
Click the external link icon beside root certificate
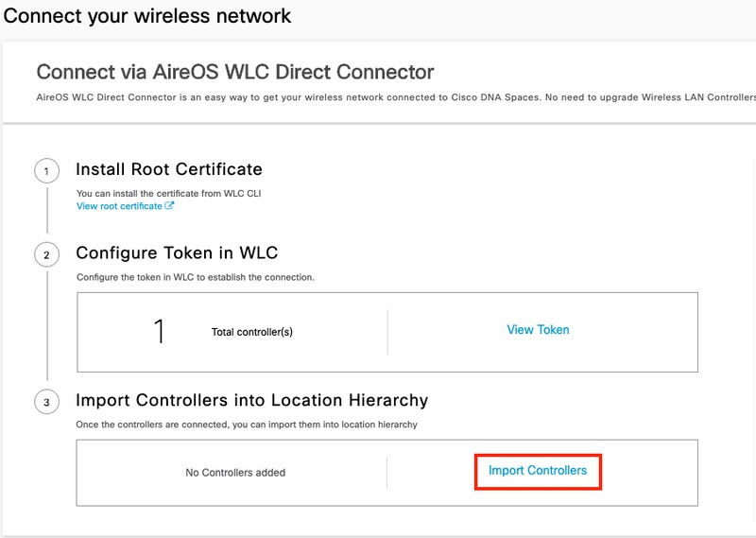click(169, 205)
